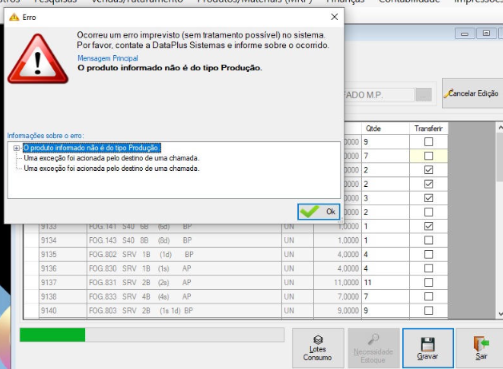Click the 7,0000 quantity cell in row 9138

337,296
